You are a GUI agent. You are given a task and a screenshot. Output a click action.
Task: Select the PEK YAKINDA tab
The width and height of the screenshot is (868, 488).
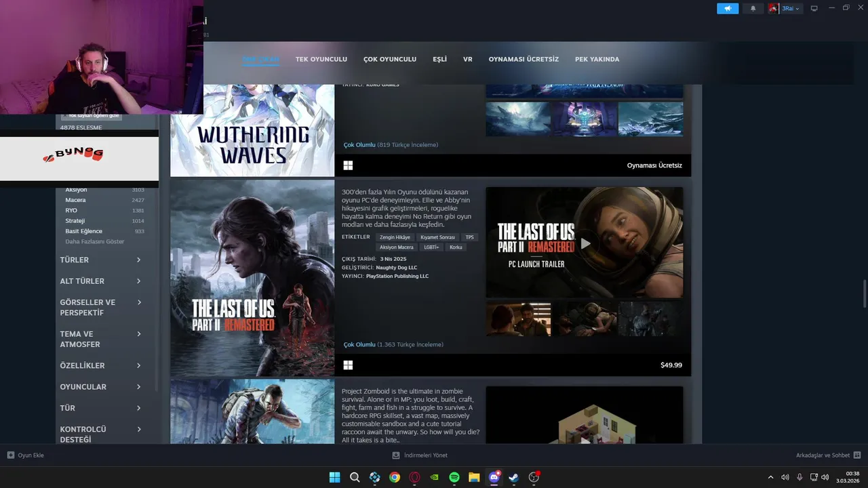(597, 59)
